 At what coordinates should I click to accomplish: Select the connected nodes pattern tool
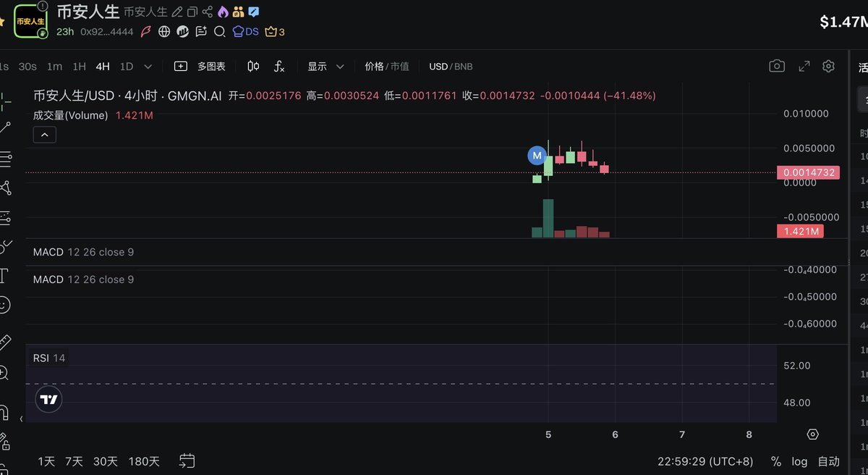pos(6,188)
